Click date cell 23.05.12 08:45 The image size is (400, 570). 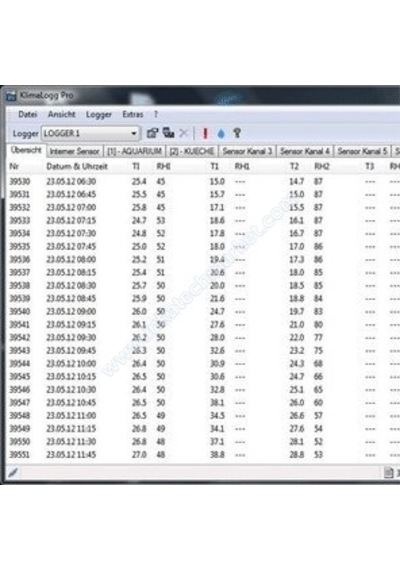71,298
